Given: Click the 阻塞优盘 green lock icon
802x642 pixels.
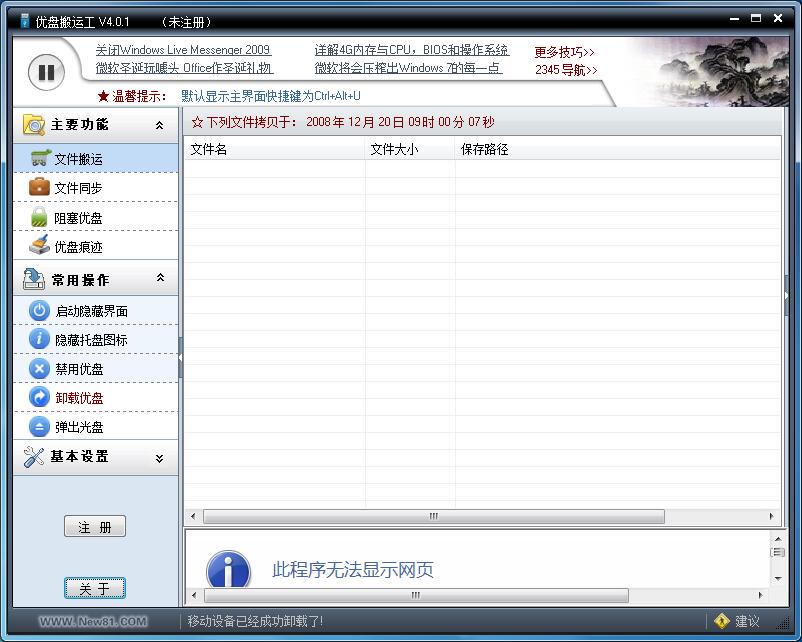Looking at the screenshot, I should [x=39, y=217].
